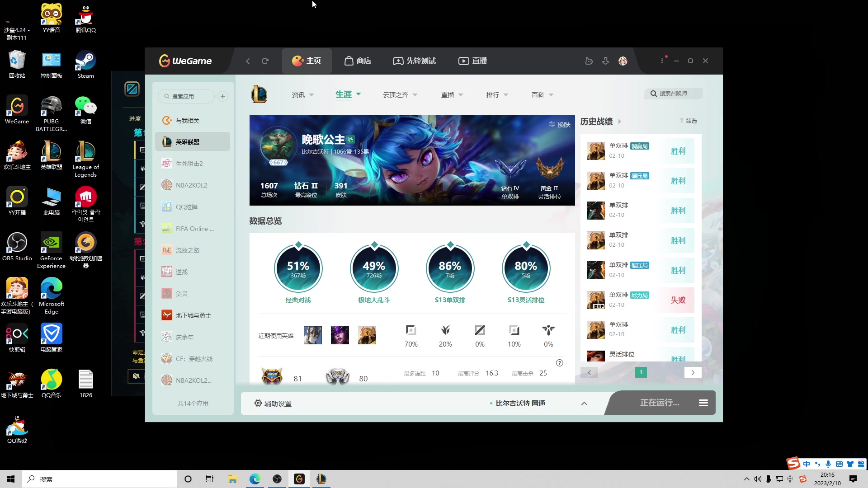Image resolution: width=868 pixels, height=488 pixels.
Task: Open Steam desktop shortcut
Action: point(85,65)
